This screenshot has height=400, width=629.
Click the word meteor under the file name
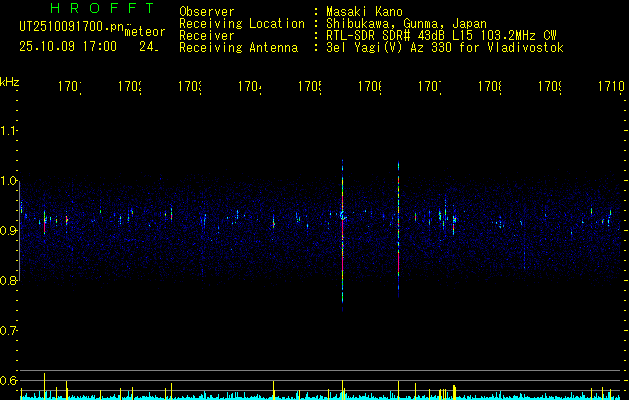click(x=145, y=32)
